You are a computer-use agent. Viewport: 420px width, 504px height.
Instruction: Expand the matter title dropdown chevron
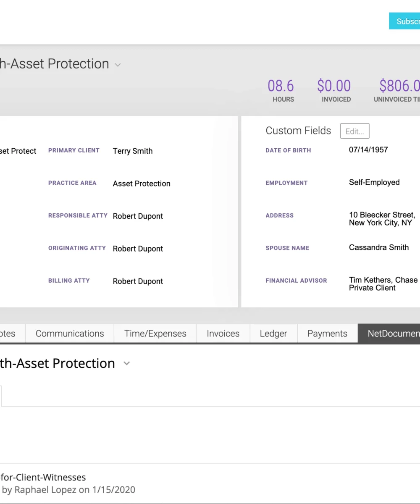click(x=118, y=65)
